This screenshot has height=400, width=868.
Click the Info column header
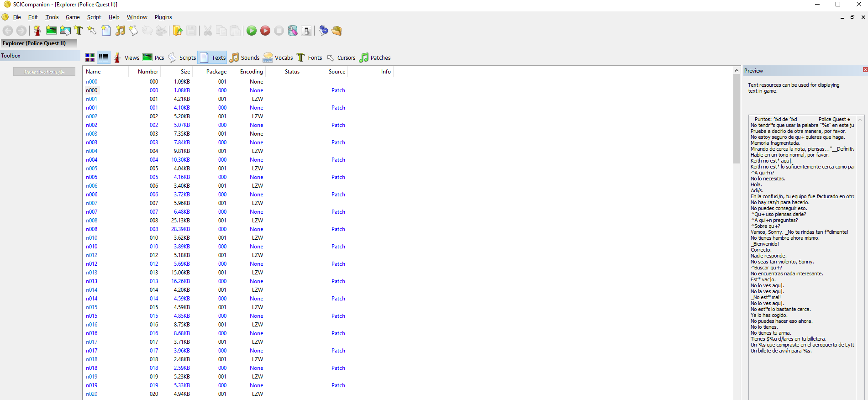[370, 72]
